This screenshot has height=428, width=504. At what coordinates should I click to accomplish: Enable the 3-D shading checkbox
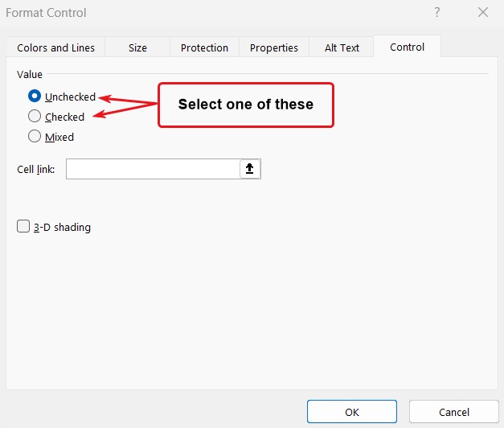[x=23, y=226]
